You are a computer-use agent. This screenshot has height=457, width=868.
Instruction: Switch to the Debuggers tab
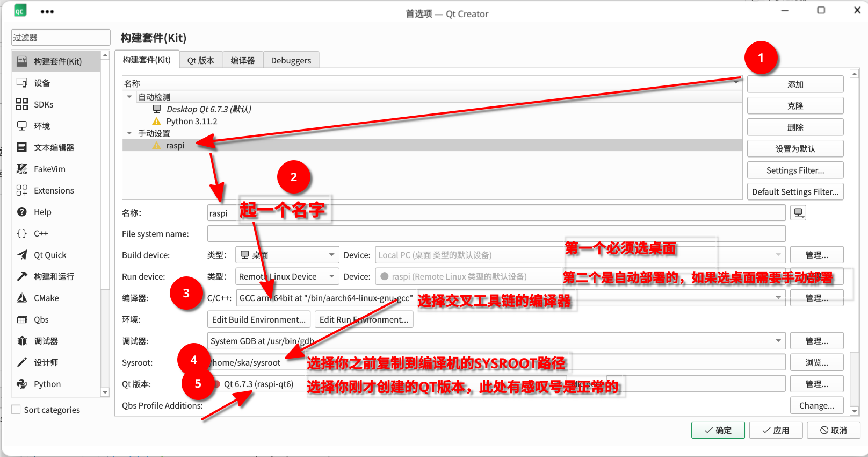291,60
